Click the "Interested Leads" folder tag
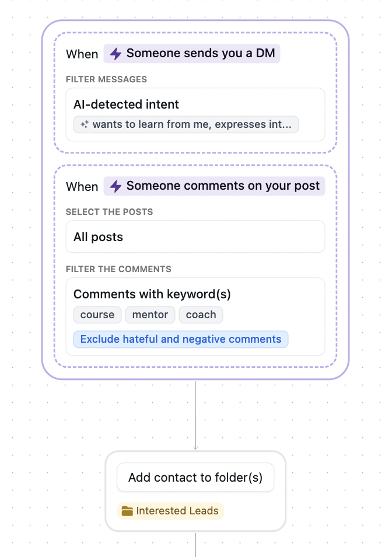 click(170, 511)
